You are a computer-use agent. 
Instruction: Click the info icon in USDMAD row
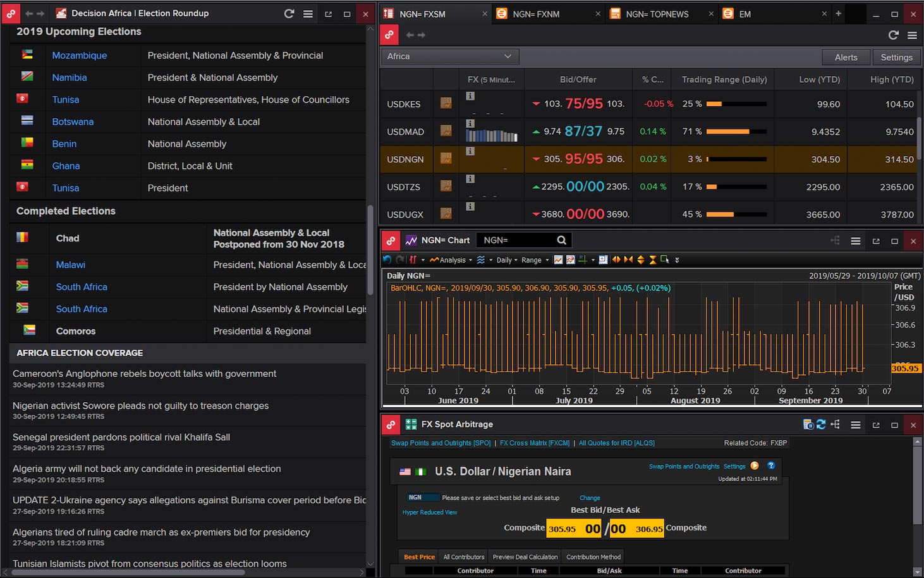[470, 123]
